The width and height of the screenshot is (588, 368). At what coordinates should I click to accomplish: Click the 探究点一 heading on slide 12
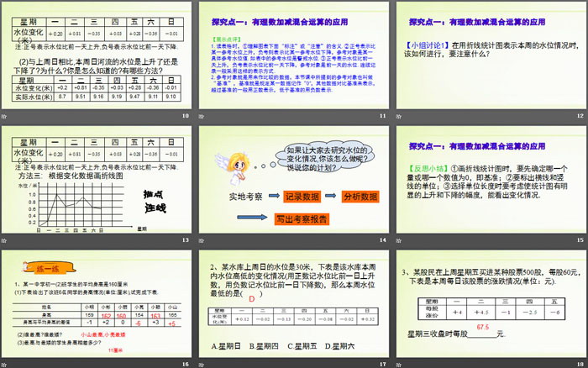(477, 22)
